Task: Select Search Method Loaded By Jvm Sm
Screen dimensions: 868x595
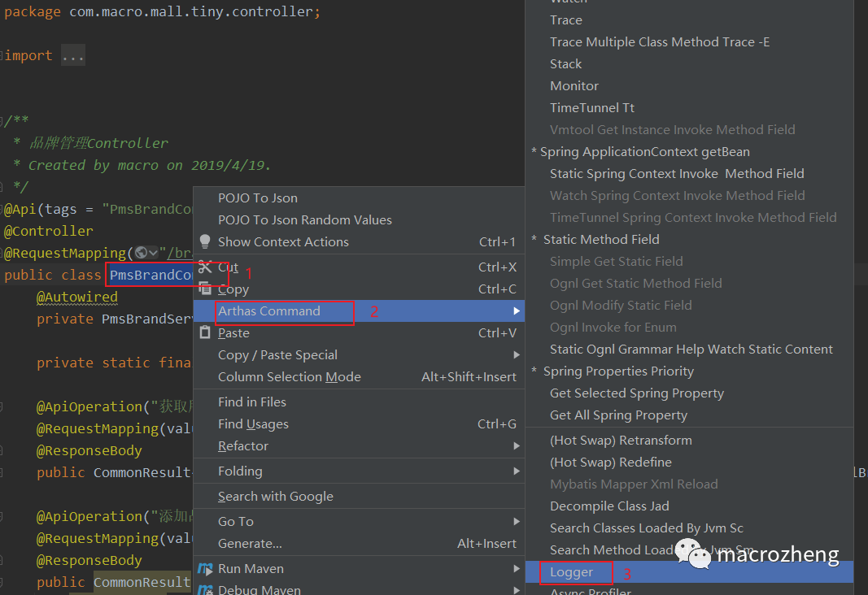Action: [x=689, y=549]
